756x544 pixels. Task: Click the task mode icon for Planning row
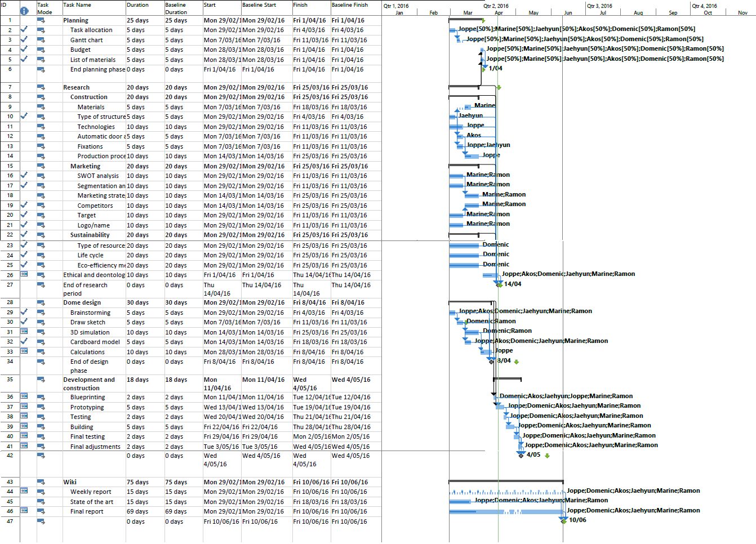(x=41, y=20)
